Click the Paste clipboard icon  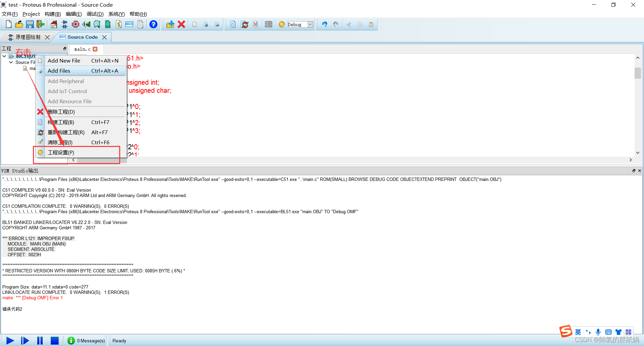371,24
